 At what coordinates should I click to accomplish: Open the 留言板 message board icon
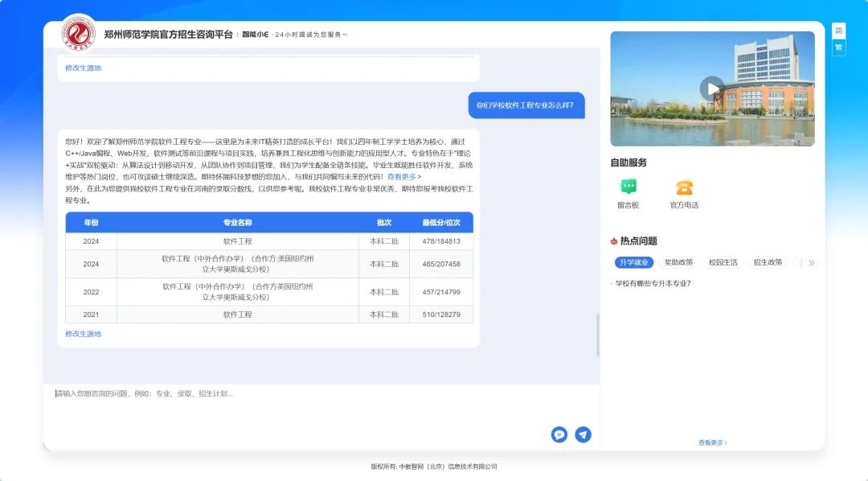(628, 187)
